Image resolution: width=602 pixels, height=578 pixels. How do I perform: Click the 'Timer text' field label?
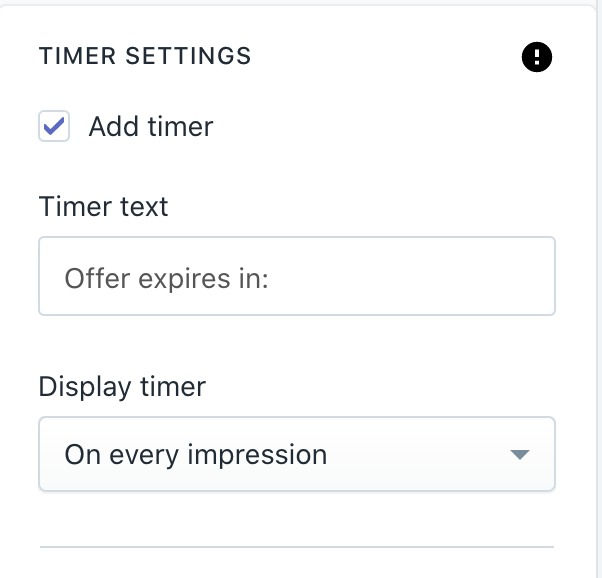coord(103,206)
